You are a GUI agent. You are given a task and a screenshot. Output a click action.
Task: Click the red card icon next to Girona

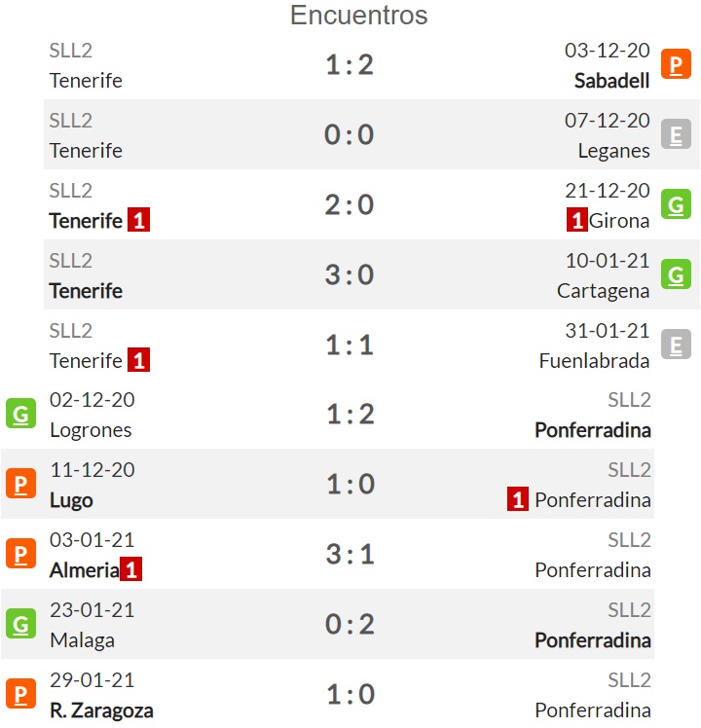pyautogui.click(x=577, y=220)
